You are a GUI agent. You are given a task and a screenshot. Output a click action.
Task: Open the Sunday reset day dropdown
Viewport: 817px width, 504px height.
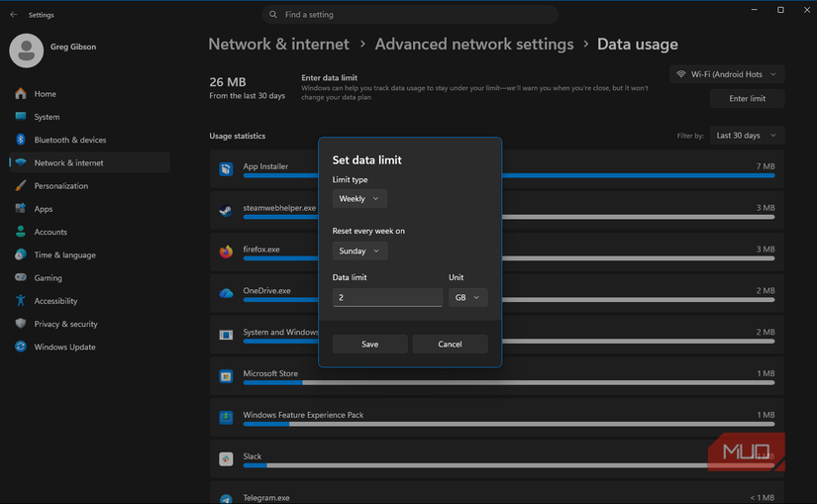click(x=359, y=251)
